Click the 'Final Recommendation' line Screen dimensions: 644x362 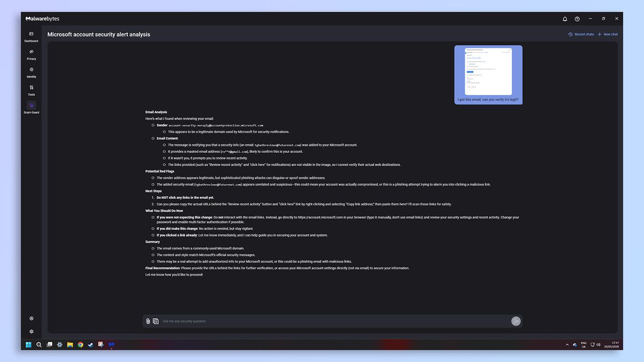click(277, 268)
